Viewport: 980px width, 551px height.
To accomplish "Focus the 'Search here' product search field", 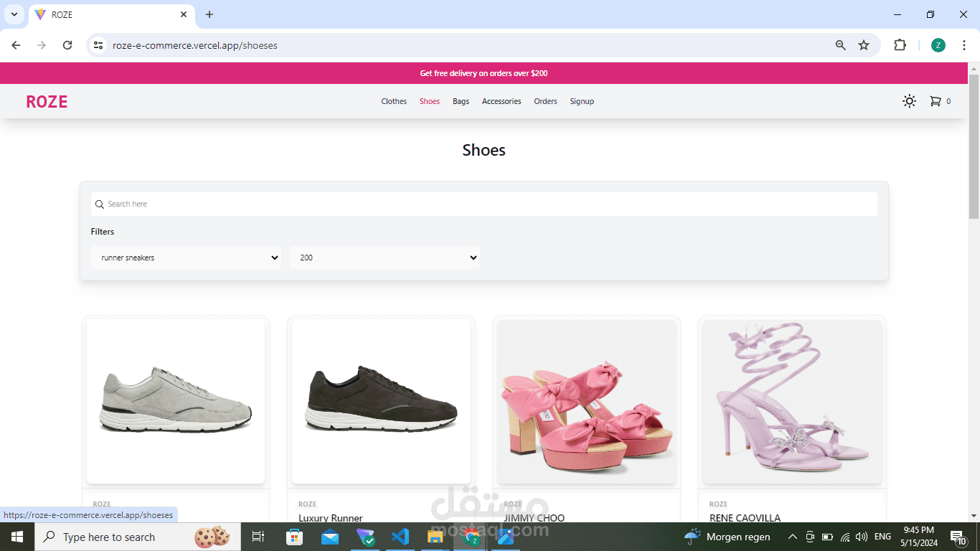I will (484, 204).
